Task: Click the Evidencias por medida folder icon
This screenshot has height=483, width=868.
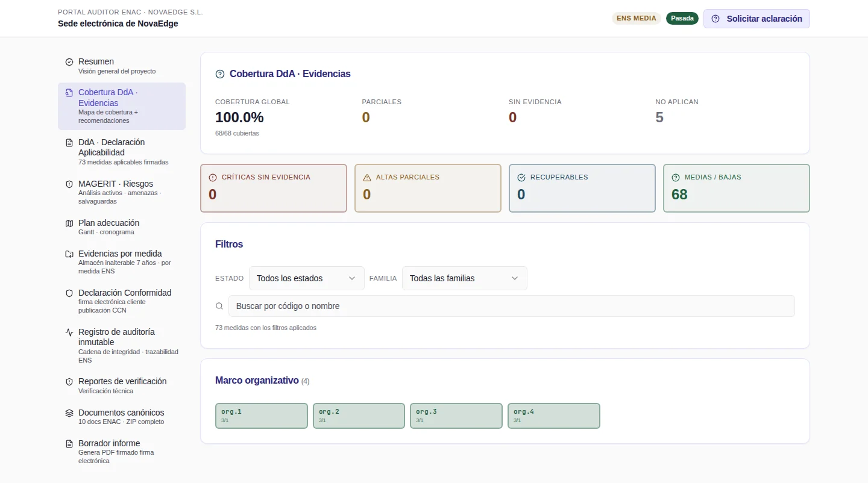Action: tap(69, 254)
